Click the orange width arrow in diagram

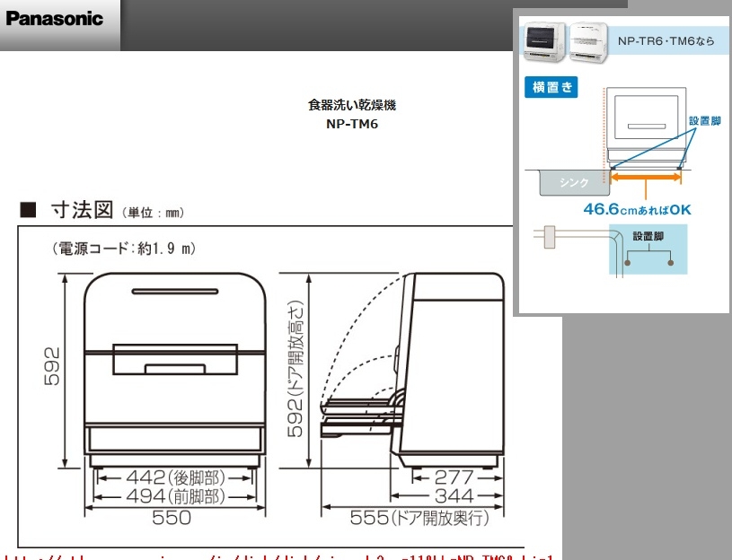(646, 177)
